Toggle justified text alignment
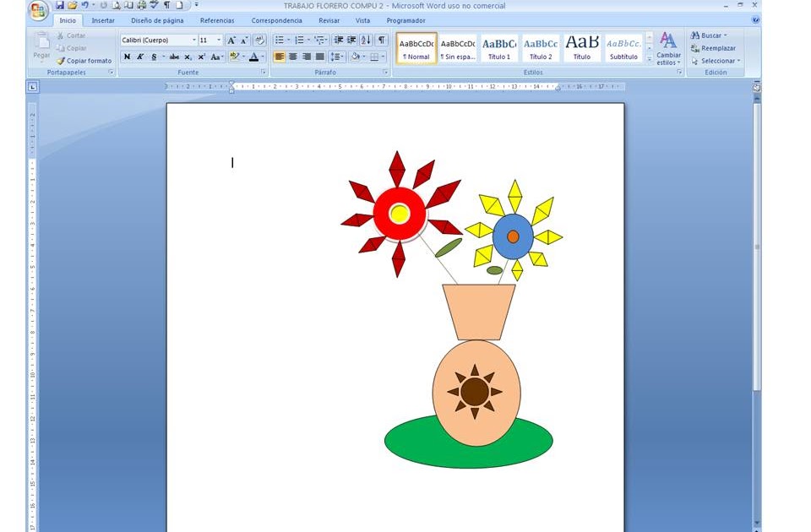The image size is (811, 532). tap(319, 57)
